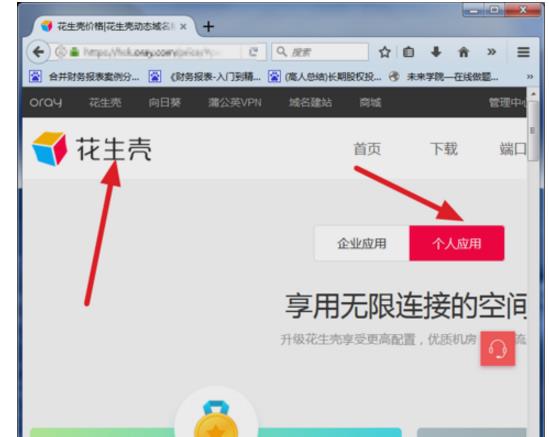
Task: Open bookmark (高人总结)长期股权投
Action: 325,76
